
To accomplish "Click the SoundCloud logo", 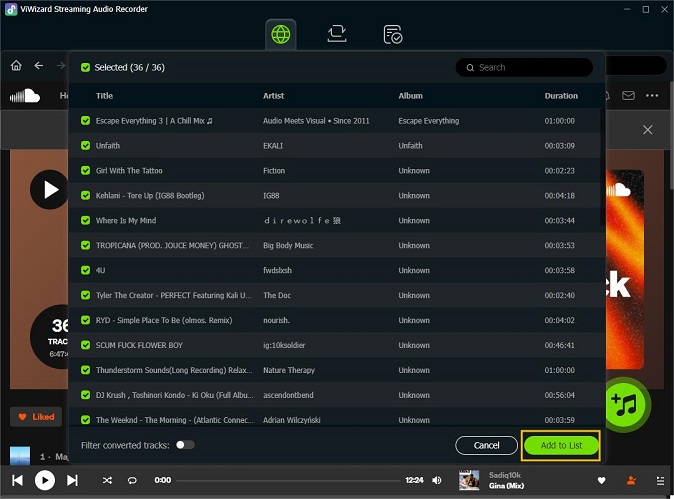I will click(25, 95).
